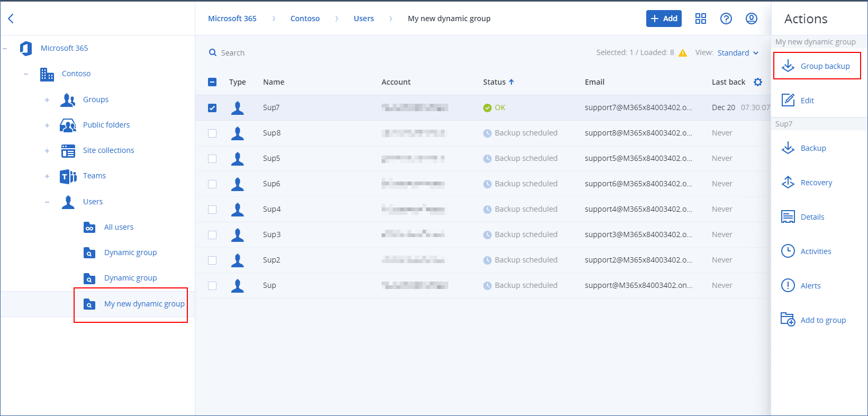Open the Standard view dropdown
Viewport: 868px width, 416px height.
point(738,53)
